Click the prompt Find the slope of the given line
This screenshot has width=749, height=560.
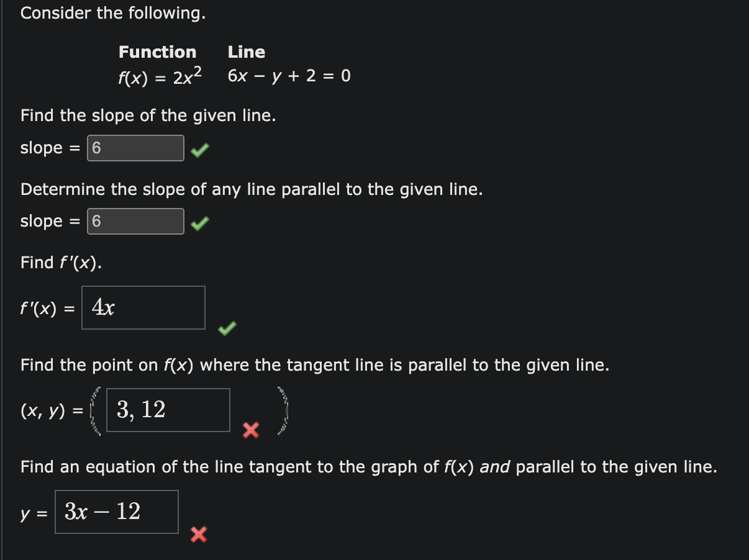coord(149,115)
